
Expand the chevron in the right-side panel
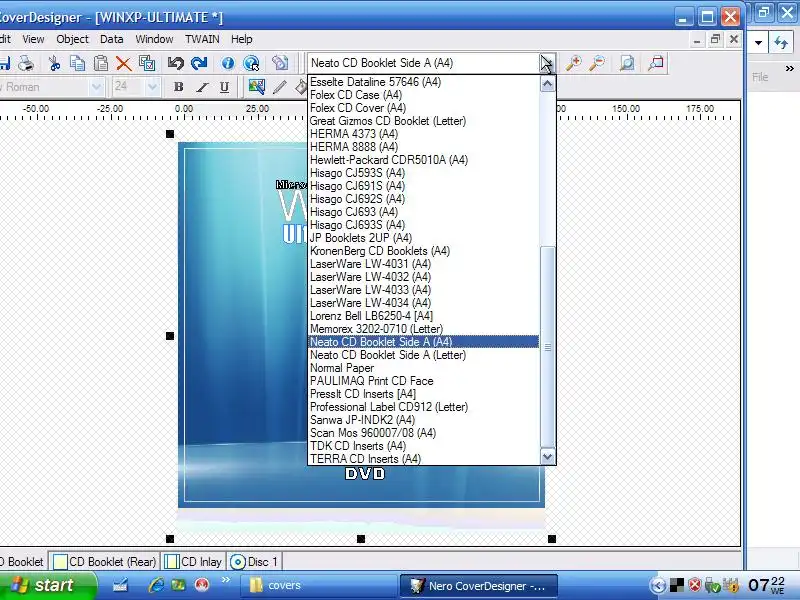[789, 68]
